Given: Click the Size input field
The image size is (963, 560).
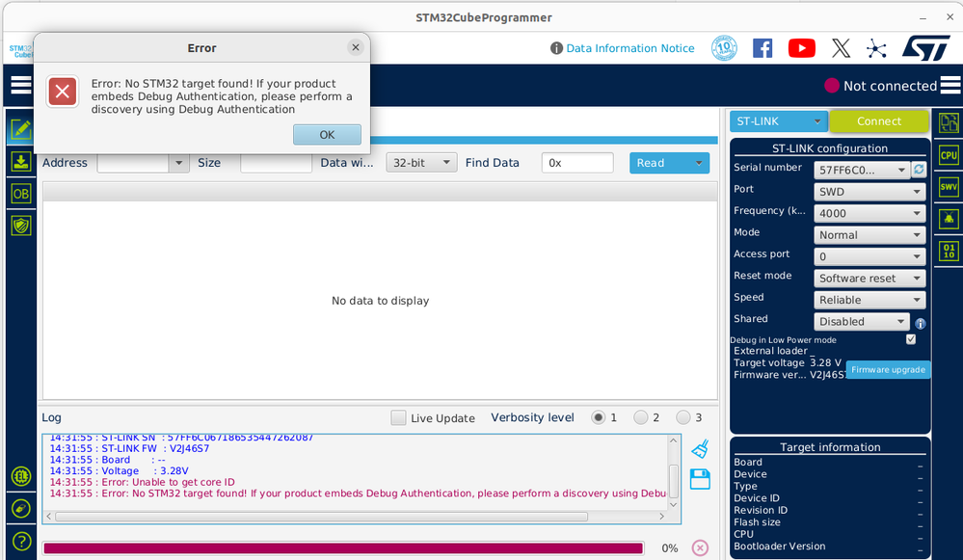Looking at the screenshot, I should pos(276,163).
